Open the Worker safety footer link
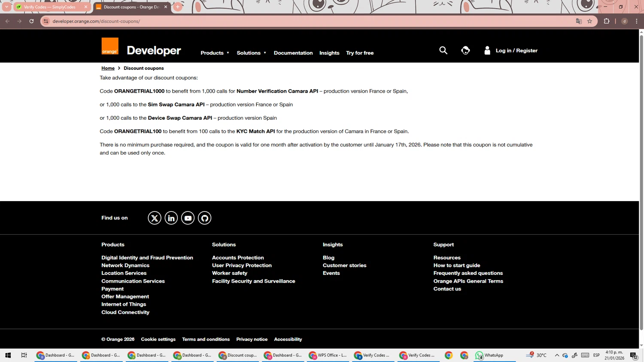Screen dimensions: 644x362 (x=230, y=273)
